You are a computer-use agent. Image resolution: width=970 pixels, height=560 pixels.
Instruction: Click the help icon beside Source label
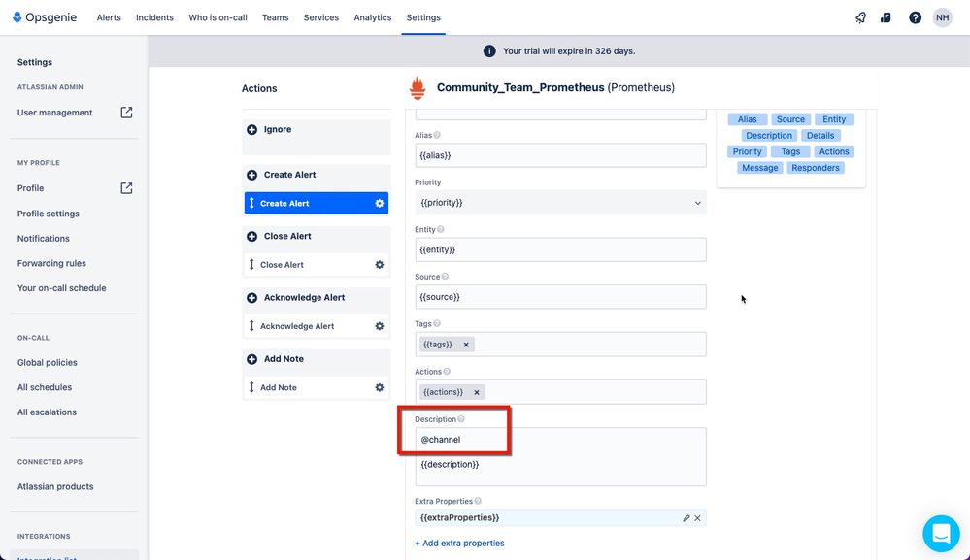point(445,277)
